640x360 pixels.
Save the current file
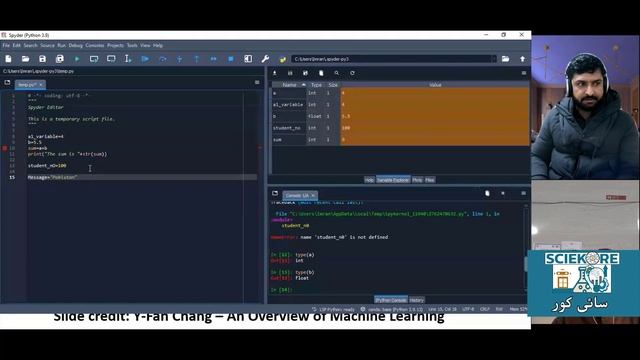[x=42, y=59]
